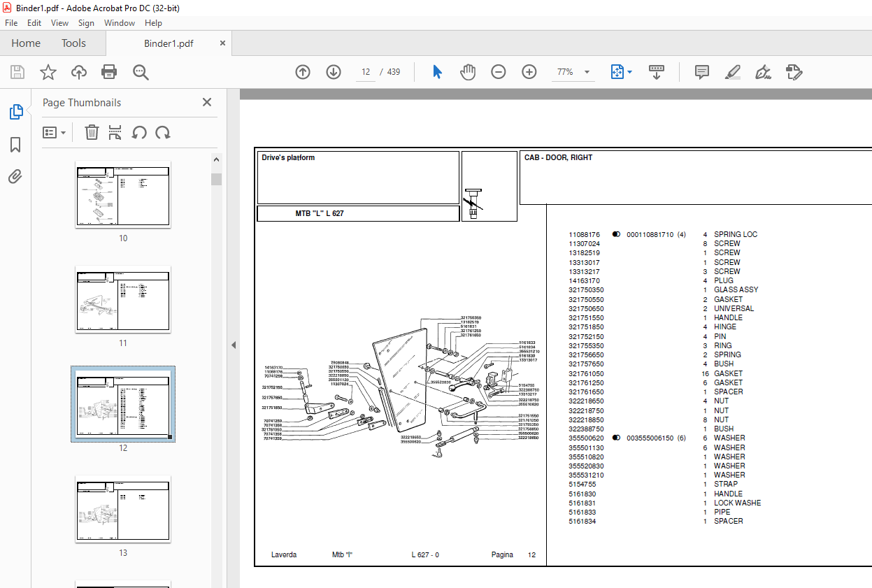Click scrollbar up arrow in thumbnails panel
Screen dimensions: 872x588
[217, 160]
